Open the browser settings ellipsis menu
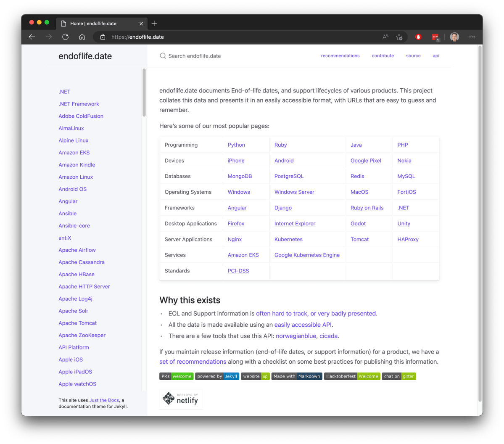 coord(472,37)
